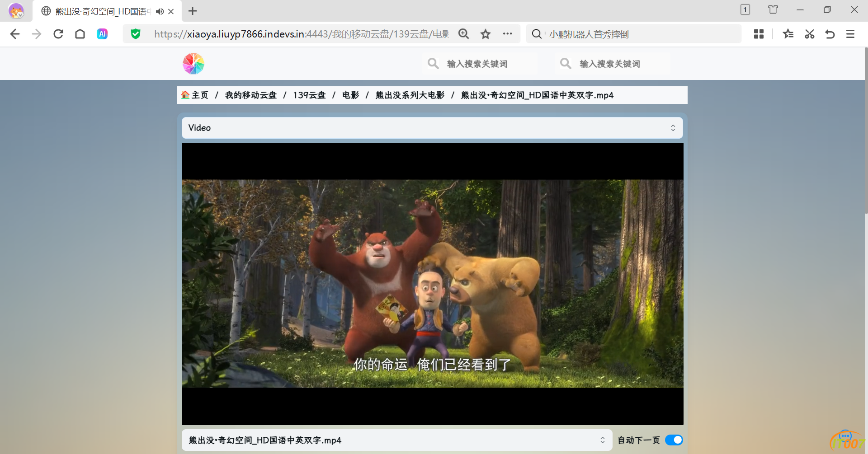Open a new browser tab

click(x=193, y=11)
